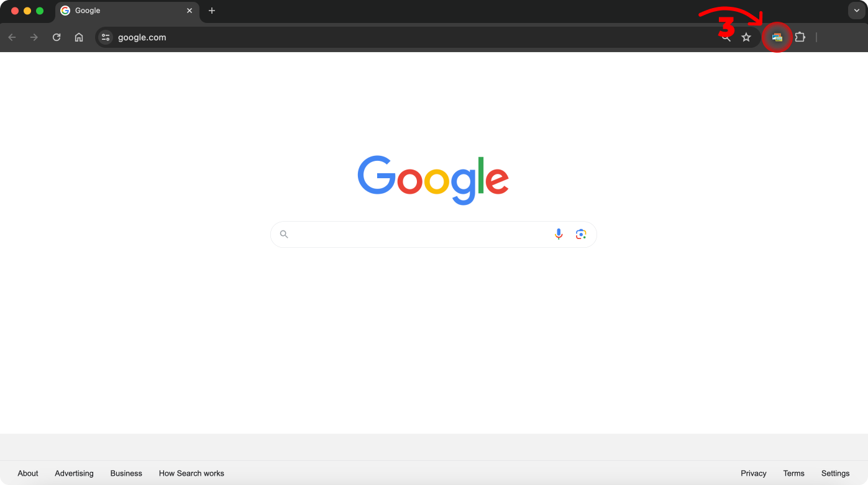Reload the current page

tap(57, 37)
